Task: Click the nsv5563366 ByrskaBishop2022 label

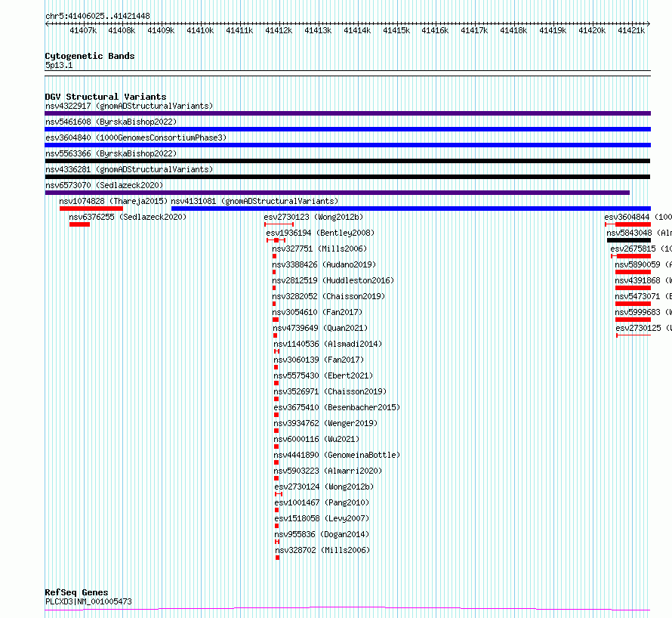Action: point(111,153)
